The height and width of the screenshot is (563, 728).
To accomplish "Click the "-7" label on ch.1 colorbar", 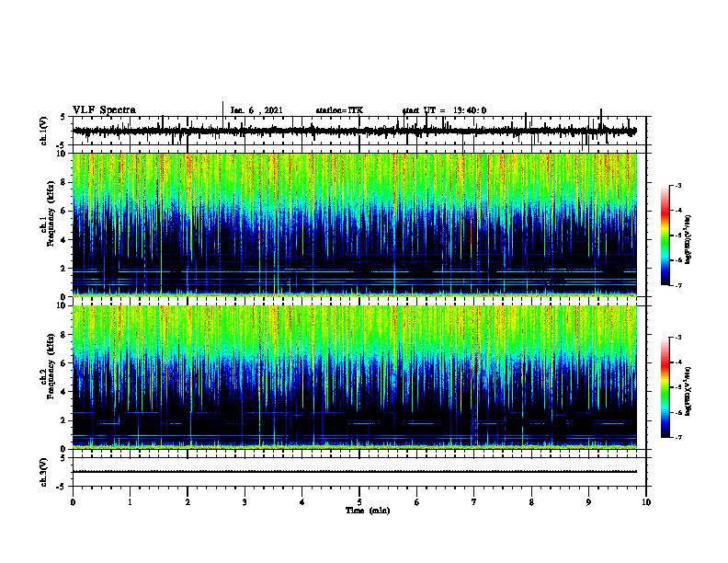I will (x=678, y=285).
